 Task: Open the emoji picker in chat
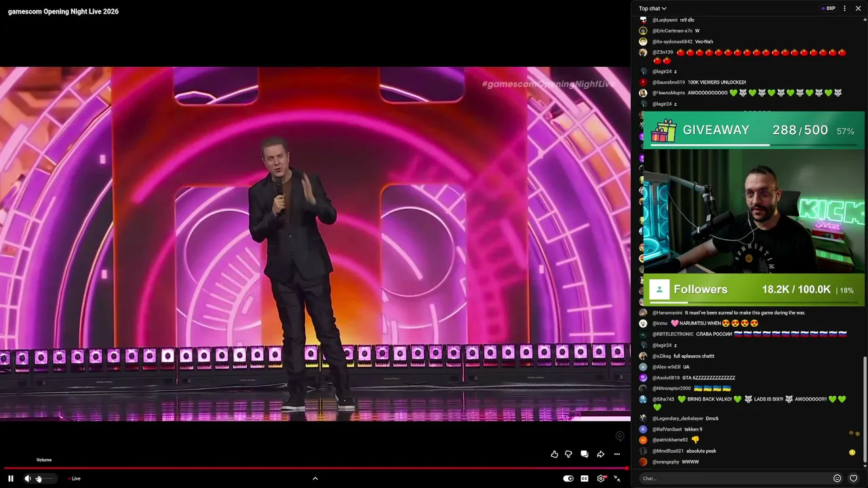[x=837, y=479]
